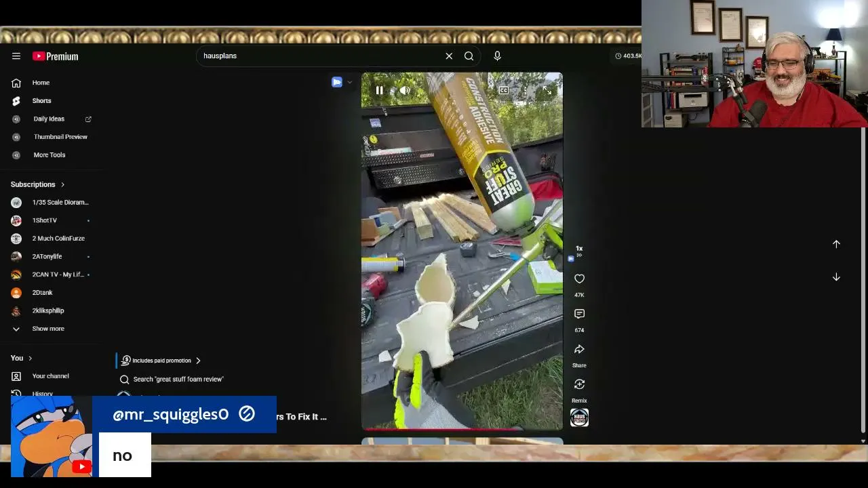Screen dimensions: 868x488
Task: Open Thumbnail Preview in the sidebar
Action: [60, 137]
